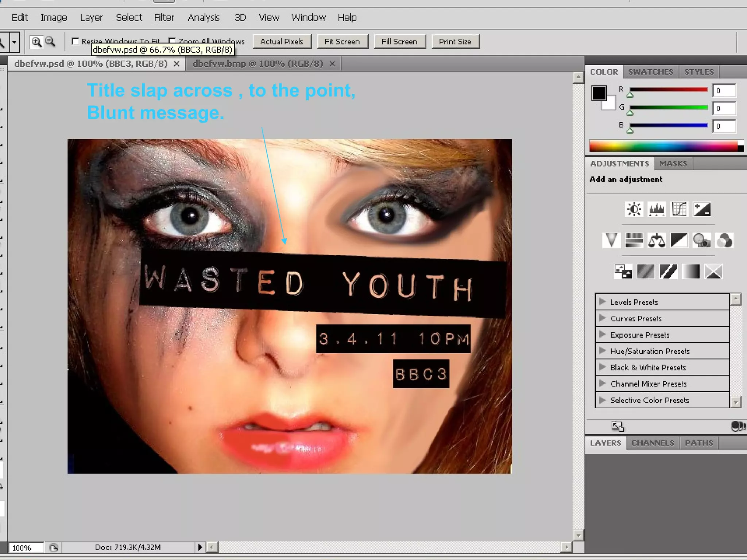Add a Curves adjustment from icon
Image resolution: width=747 pixels, height=560 pixels.
click(x=679, y=209)
